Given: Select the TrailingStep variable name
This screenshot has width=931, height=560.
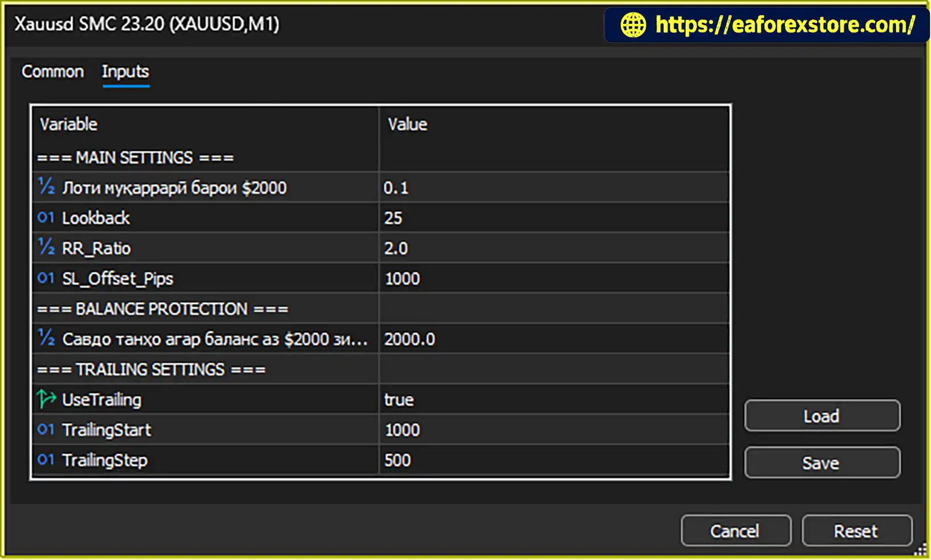Looking at the screenshot, I should click(x=105, y=460).
